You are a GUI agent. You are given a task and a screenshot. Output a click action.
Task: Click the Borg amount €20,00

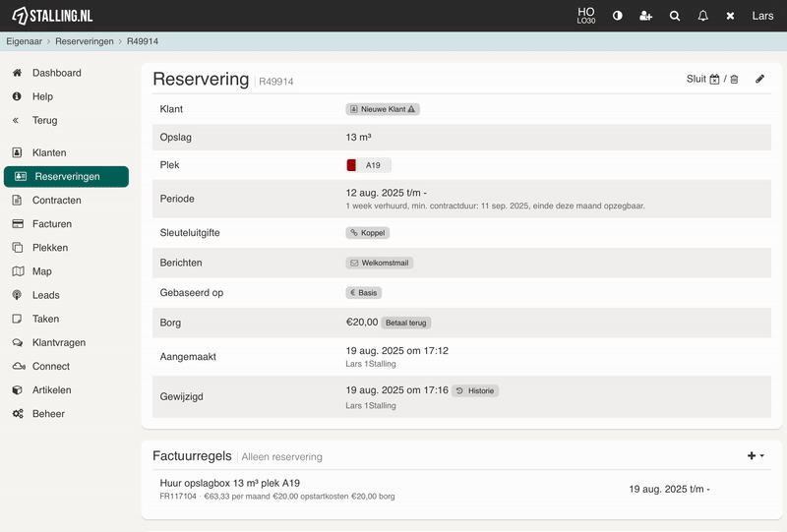pyautogui.click(x=362, y=323)
